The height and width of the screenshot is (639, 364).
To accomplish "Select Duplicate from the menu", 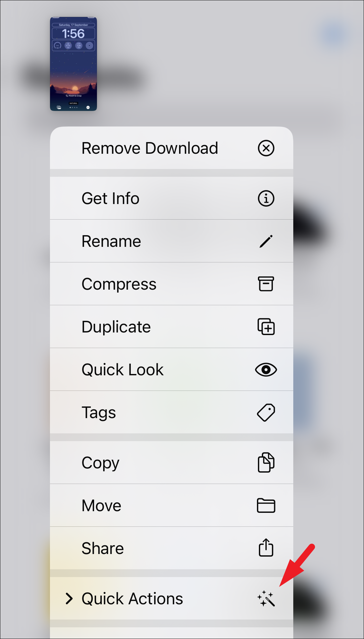I will pyautogui.click(x=172, y=327).
